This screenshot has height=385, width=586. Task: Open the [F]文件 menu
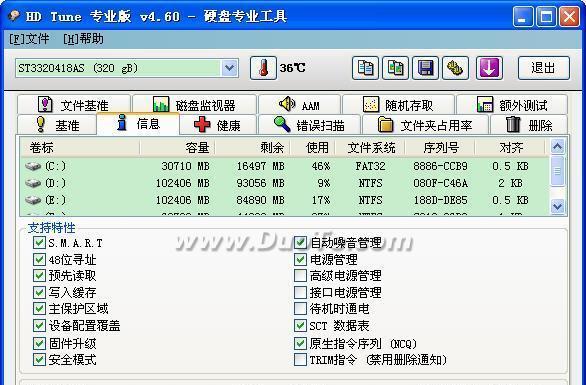(x=29, y=39)
